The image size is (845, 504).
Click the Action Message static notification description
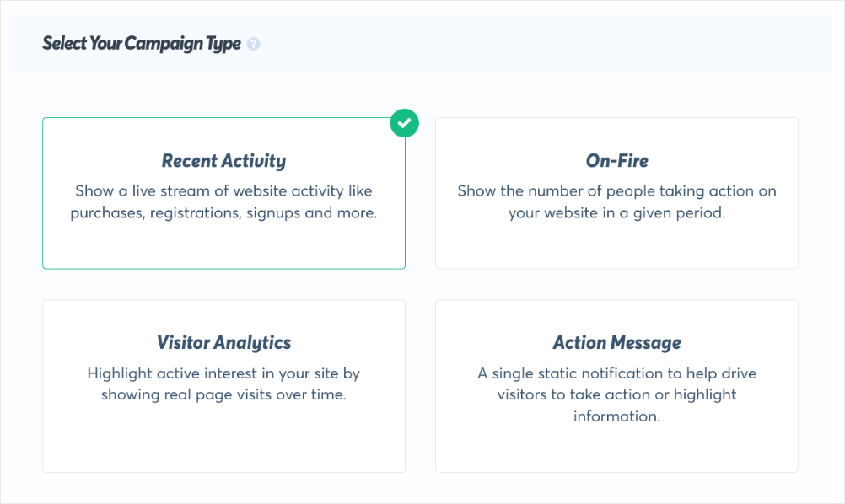pyautogui.click(x=616, y=394)
